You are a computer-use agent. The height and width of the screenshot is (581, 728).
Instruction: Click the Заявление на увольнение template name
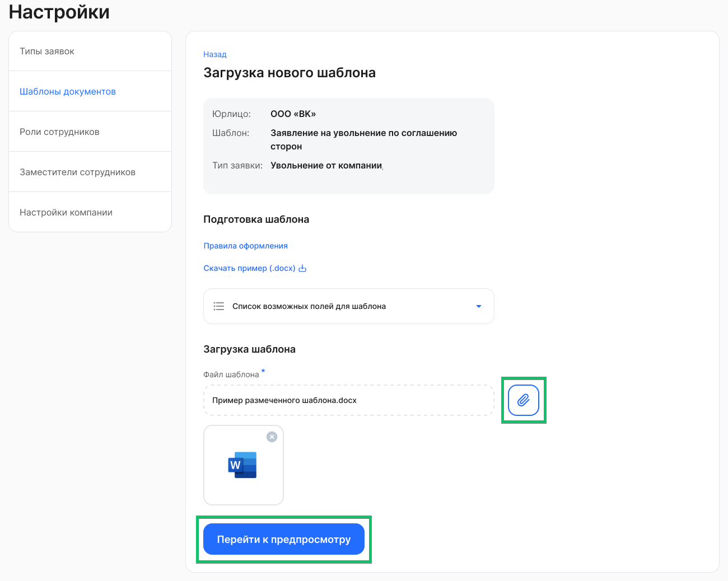click(364, 139)
